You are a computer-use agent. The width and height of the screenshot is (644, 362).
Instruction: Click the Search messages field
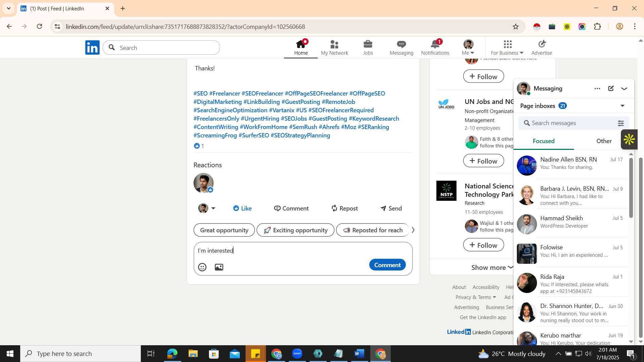[x=570, y=123]
